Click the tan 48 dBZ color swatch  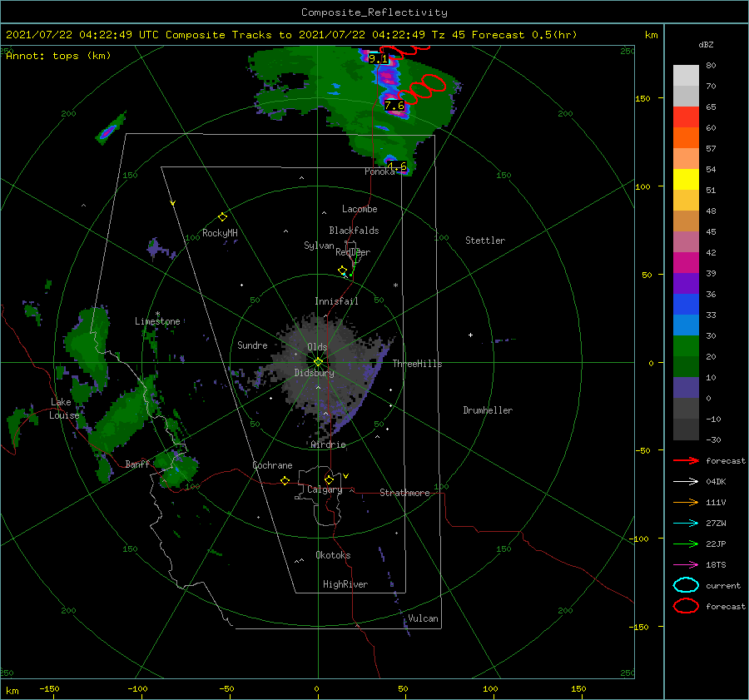pyautogui.click(x=686, y=221)
